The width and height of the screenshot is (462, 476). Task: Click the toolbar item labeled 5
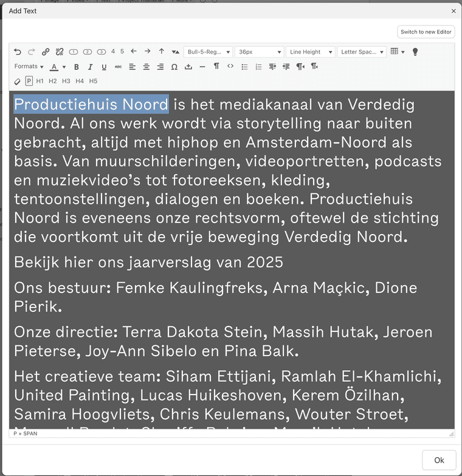pos(122,51)
